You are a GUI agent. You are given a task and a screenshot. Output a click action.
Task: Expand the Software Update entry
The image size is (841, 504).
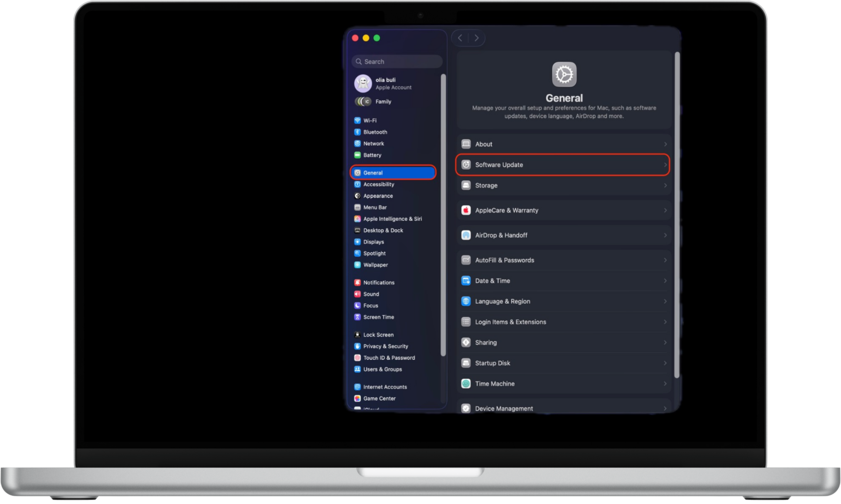click(562, 165)
